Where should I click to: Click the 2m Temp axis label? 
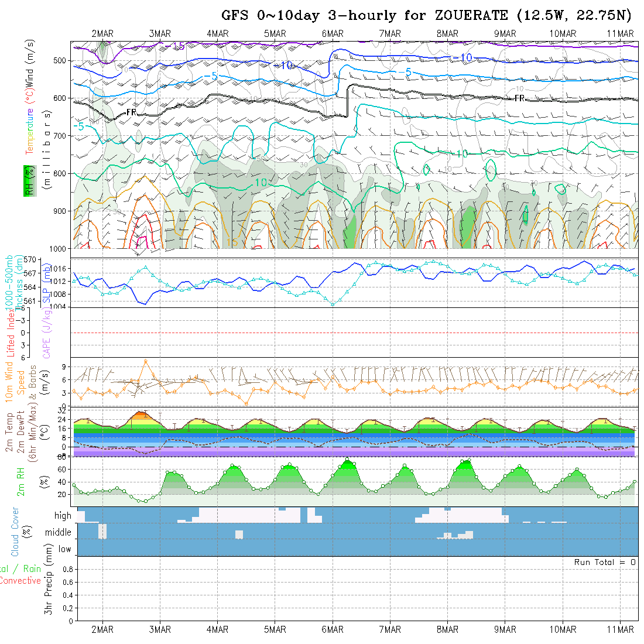point(9,431)
